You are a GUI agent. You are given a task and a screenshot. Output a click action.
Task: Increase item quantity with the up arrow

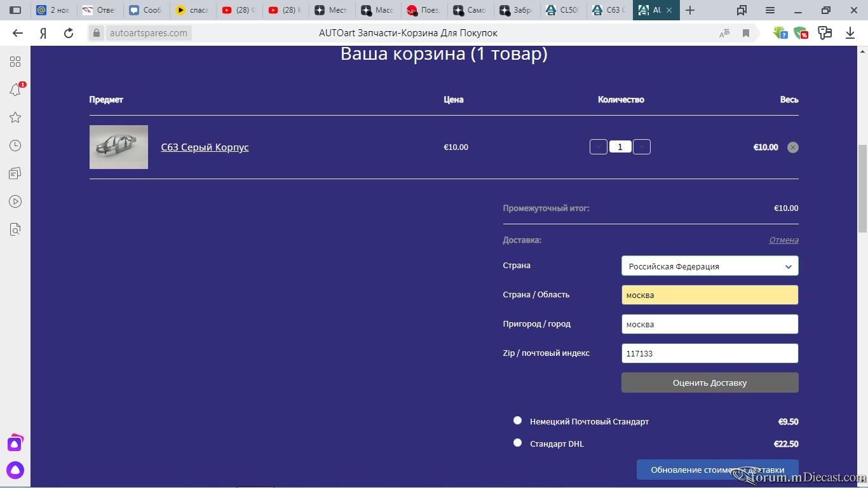(642, 147)
